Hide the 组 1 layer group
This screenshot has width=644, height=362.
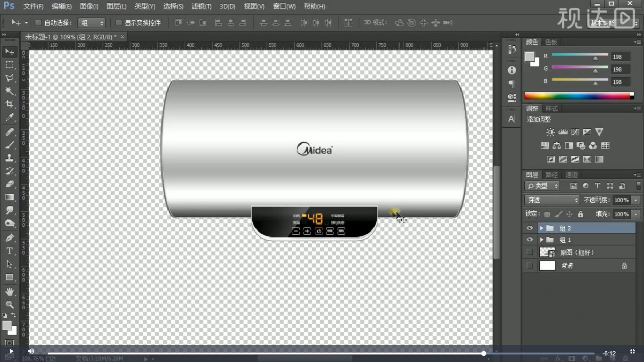(x=530, y=240)
